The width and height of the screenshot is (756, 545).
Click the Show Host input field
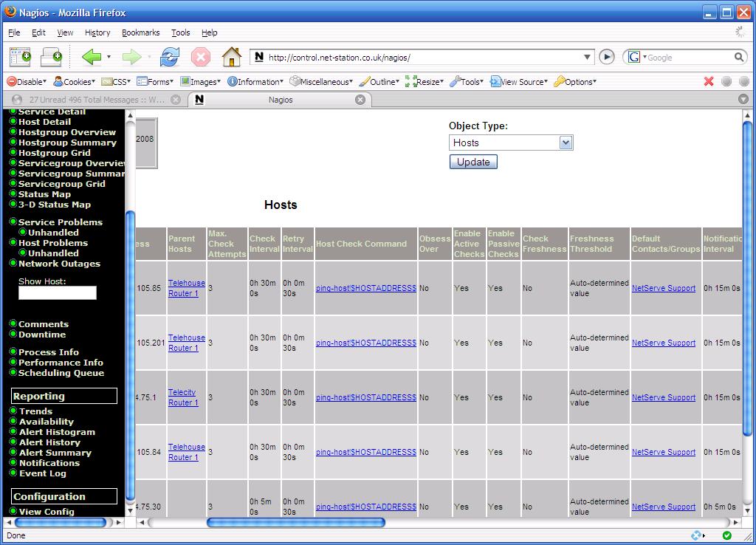click(x=58, y=292)
